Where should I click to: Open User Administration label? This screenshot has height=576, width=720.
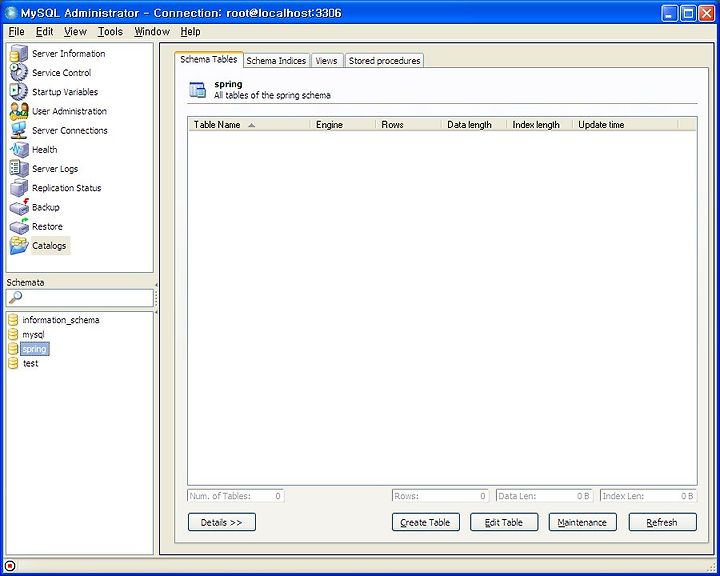69,111
